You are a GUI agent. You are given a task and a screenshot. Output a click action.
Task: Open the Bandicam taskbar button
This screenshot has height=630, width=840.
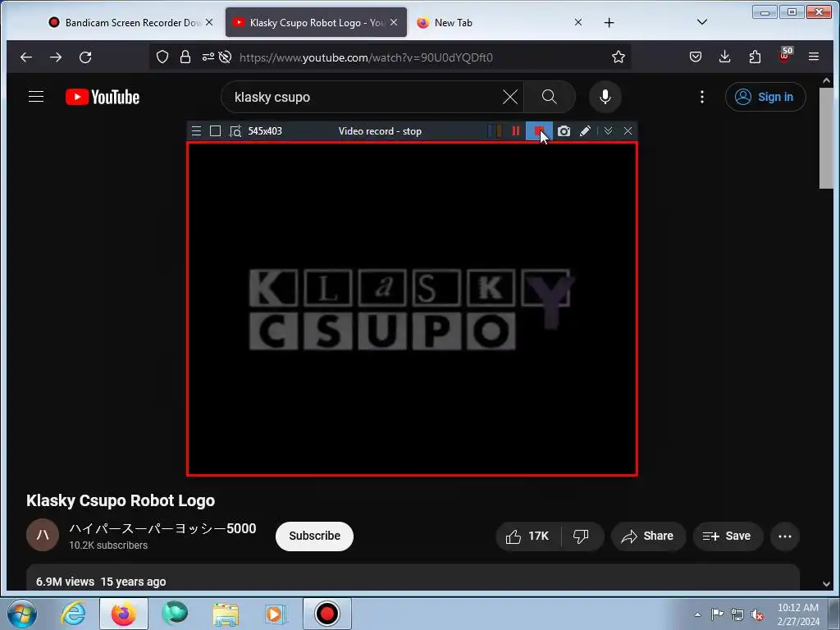[x=327, y=614]
